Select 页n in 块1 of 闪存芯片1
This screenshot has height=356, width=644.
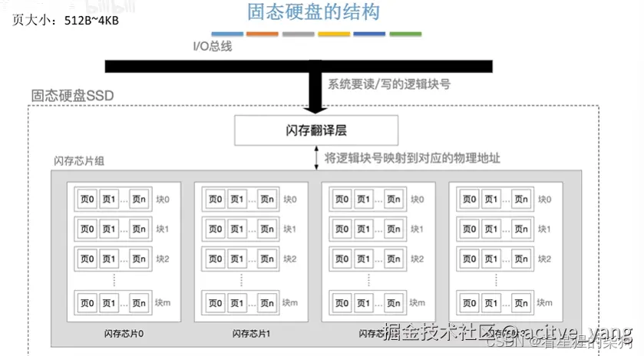(267, 229)
